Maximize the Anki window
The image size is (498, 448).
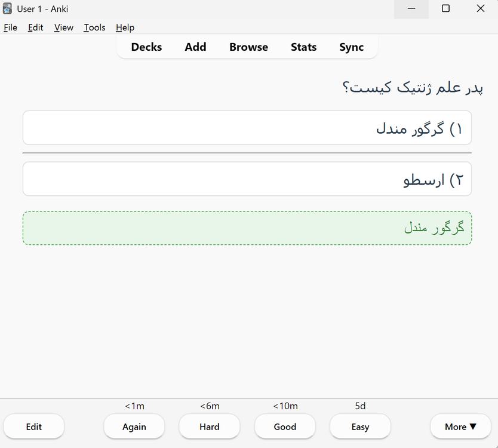point(445,9)
